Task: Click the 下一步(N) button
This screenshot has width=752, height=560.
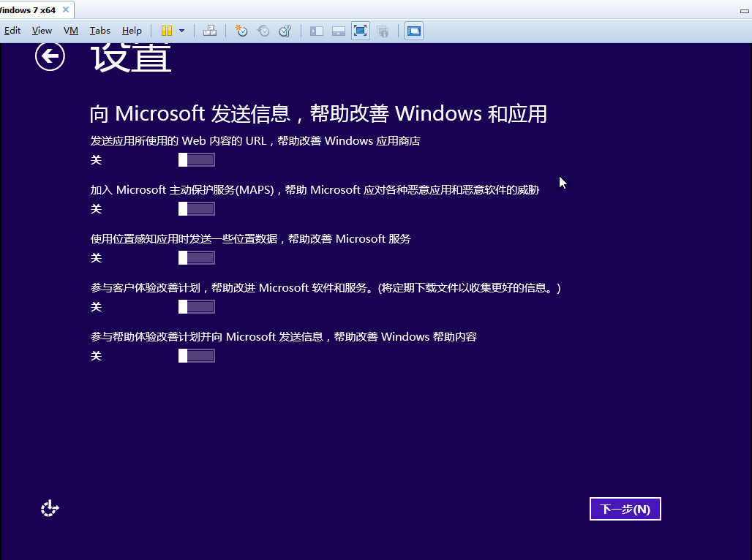Action: pos(625,509)
